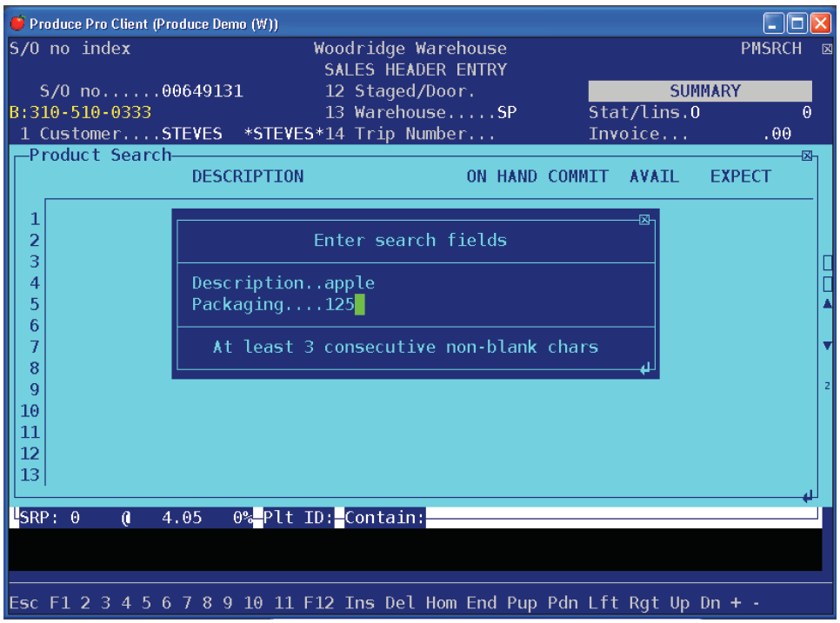The width and height of the screenshot is (840, 623).
Task: Click Ins in the bottom key bar
Action: pyautogui.click(x=359, y=603)
